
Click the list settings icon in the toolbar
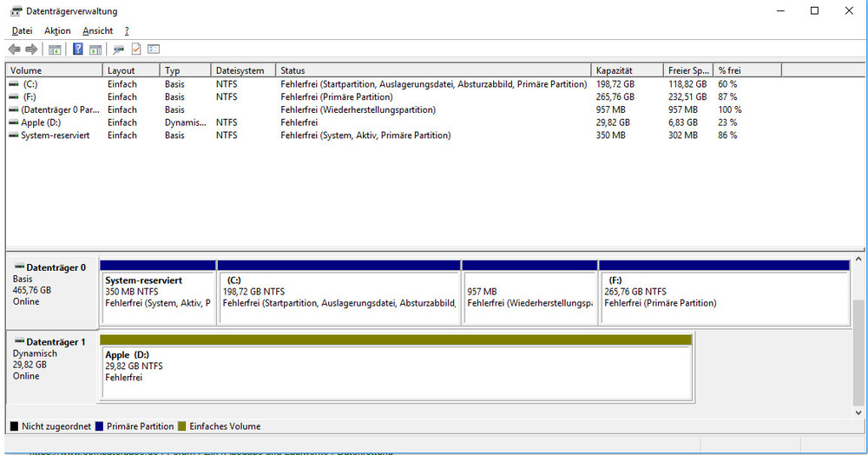pos(154,49)
